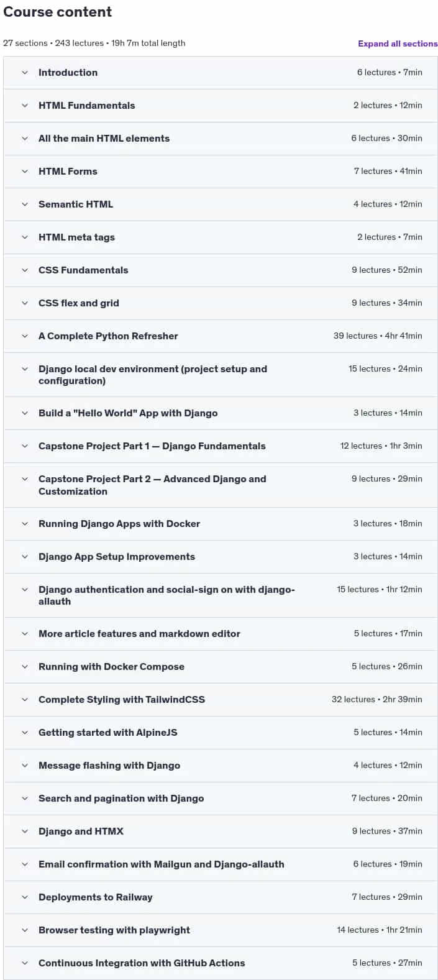Expand Django and HTMX chevron

pos(25,831)
